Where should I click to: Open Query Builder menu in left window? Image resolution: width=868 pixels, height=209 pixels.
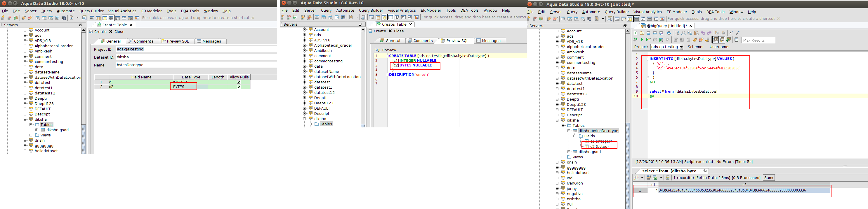(x=91, y=11)
